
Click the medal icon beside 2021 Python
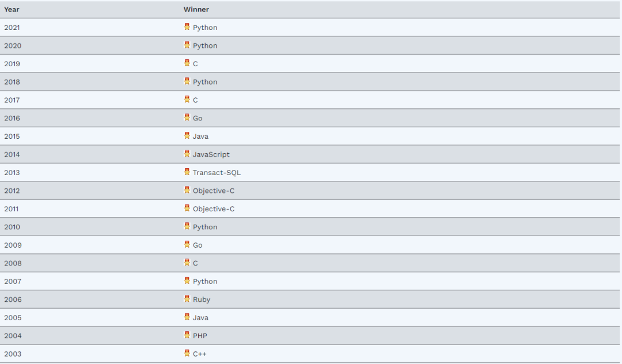coord(187,27)
